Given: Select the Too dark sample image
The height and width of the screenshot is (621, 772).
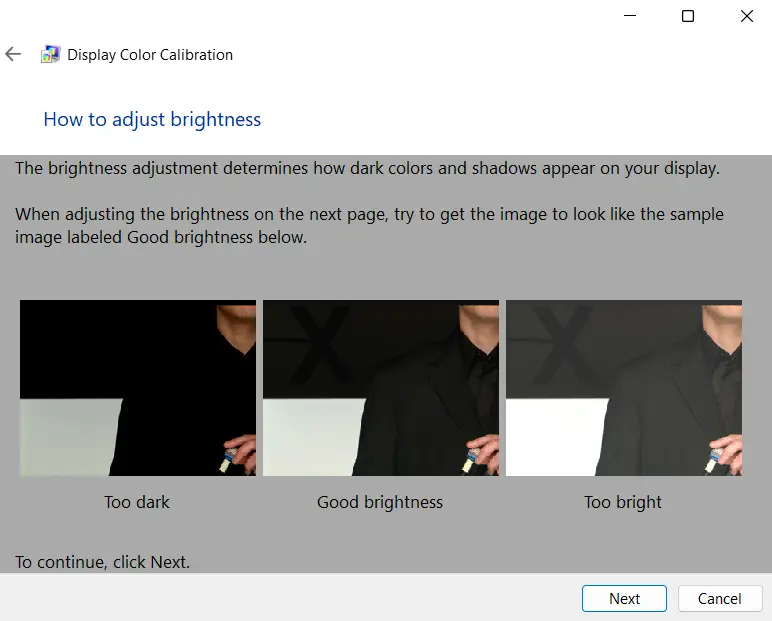Looking at the screenshot, I should click(138, 388).
